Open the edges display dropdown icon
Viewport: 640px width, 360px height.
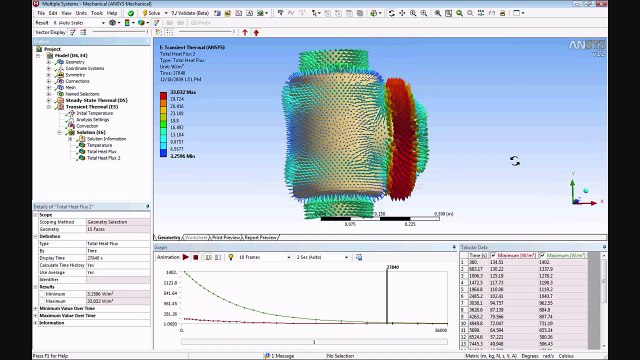coord(143,23)
